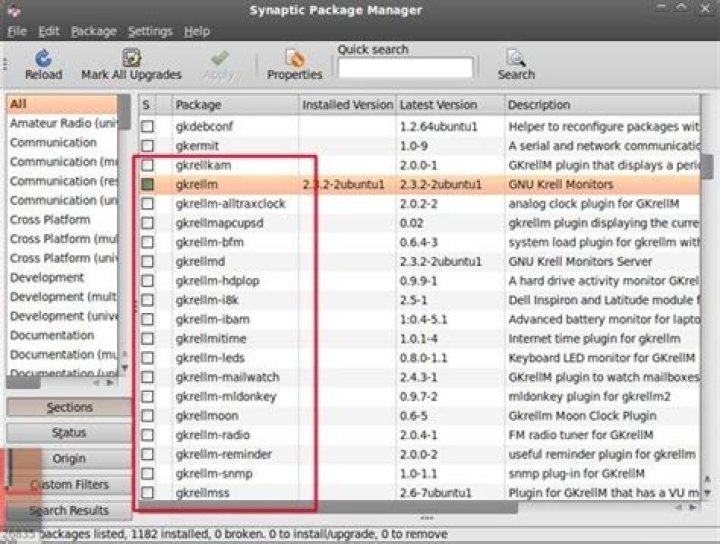This screenshot has width=720, height=544.
Task: Sort by Installed Version column header
Action: coord(347,105)
